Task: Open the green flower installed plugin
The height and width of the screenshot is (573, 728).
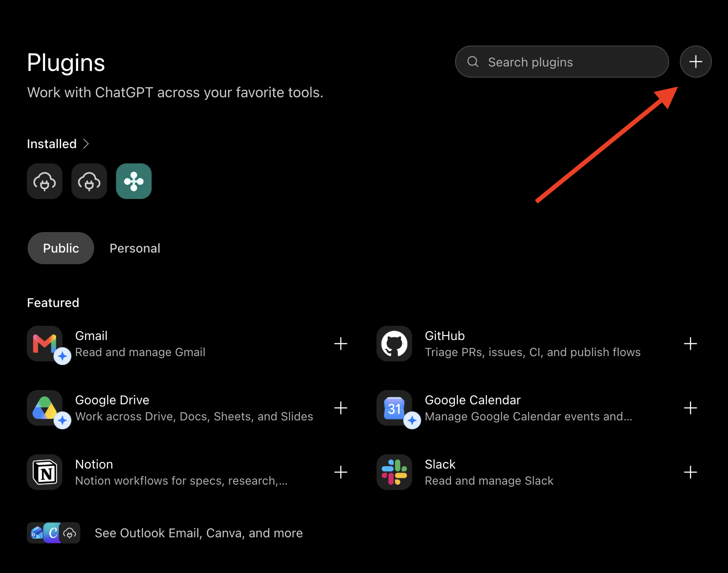Action: point(134,181)
